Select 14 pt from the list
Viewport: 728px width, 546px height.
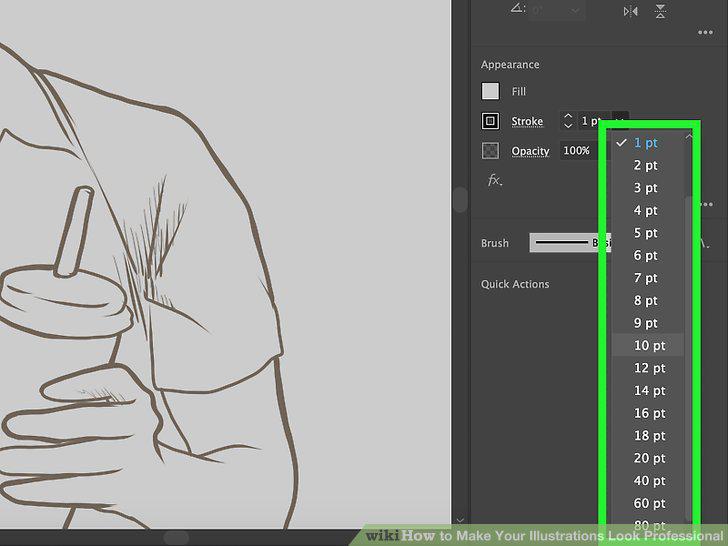point(648,390)
